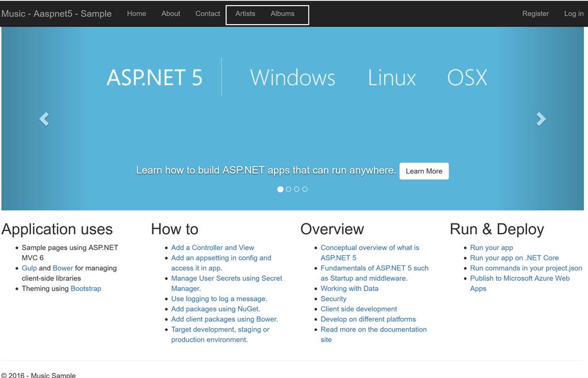Open the Albums nav item
Image resolution: width=588 pixels, height=378 pixels.
283,14
